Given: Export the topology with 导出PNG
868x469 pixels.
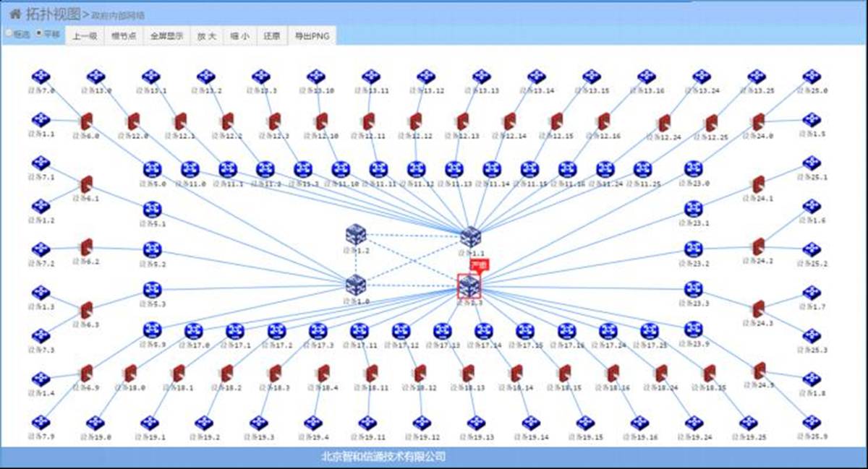Looking at the screenshot, I should [x=311, y=35].
